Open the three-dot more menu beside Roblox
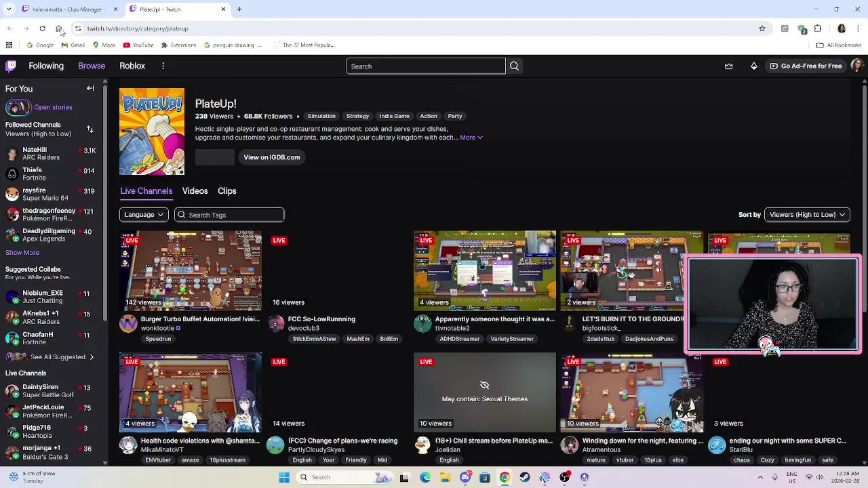The width and height of the screenshot is (868, 488). (163, 66)
